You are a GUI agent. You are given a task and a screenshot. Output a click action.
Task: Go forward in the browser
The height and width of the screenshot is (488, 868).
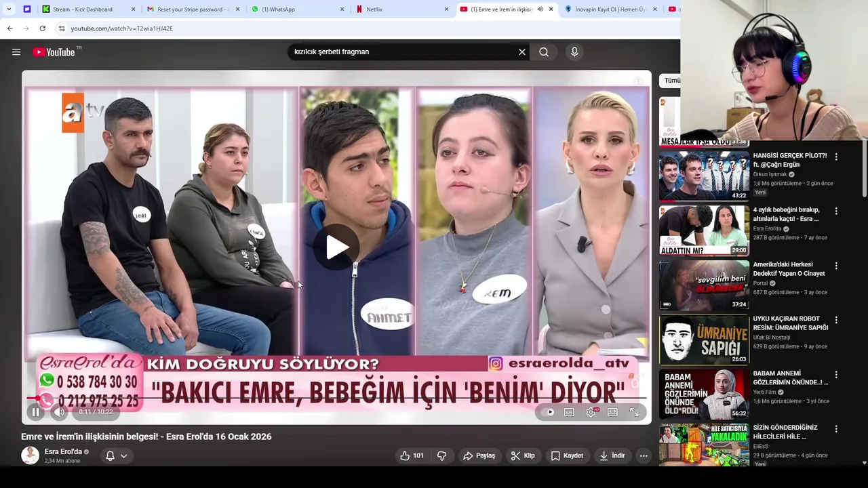point(26,28)
